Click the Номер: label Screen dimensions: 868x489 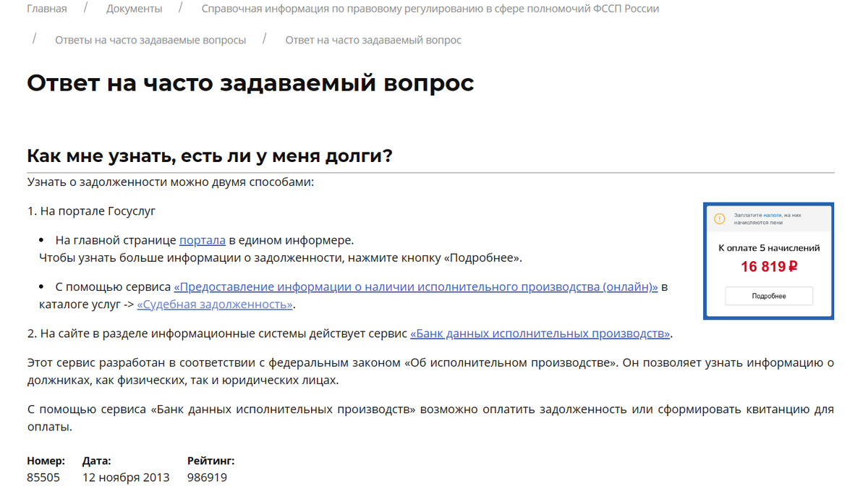tap(46, 461)
